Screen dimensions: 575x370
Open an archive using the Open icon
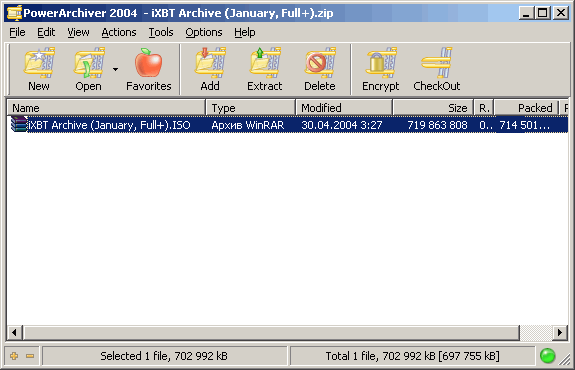coord(88,69)
